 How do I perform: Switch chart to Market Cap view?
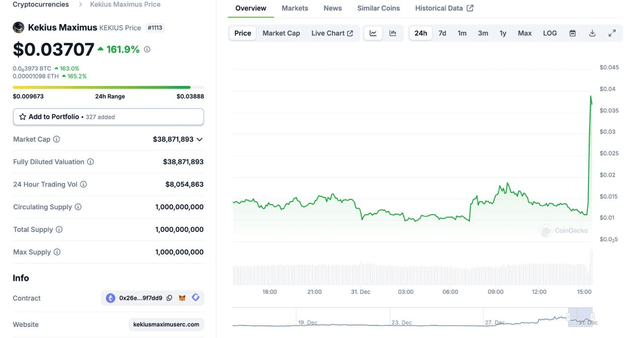pos(281,33)
